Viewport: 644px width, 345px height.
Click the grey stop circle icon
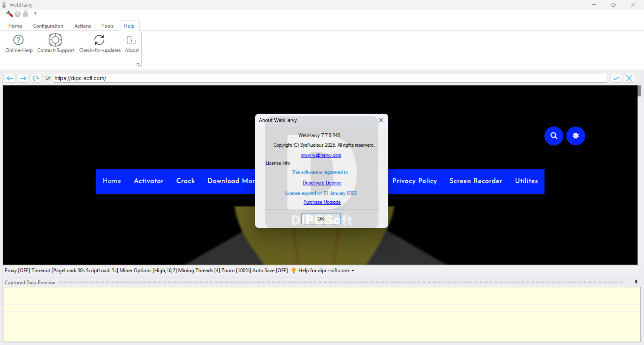tap(18, 14)
